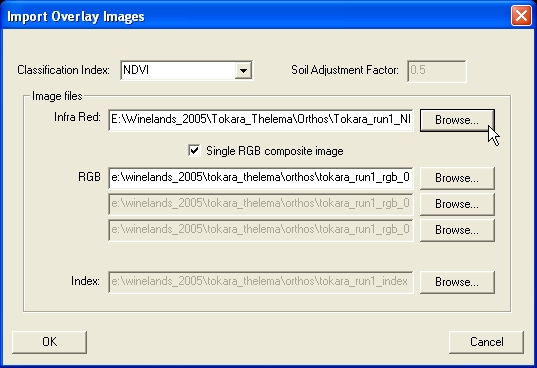Browse for the RGB image file
This screenshot has width=537, height=368.
tap(457, 178)
